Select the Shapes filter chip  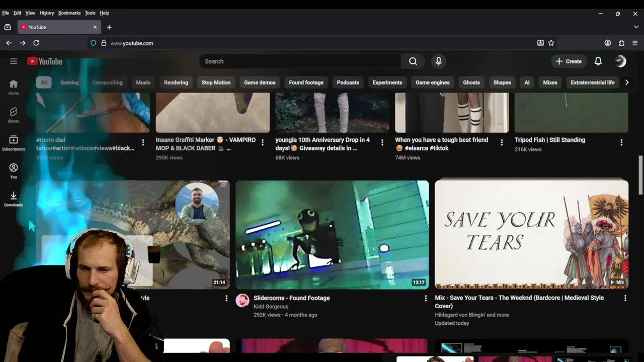click(x=502, y=82)
